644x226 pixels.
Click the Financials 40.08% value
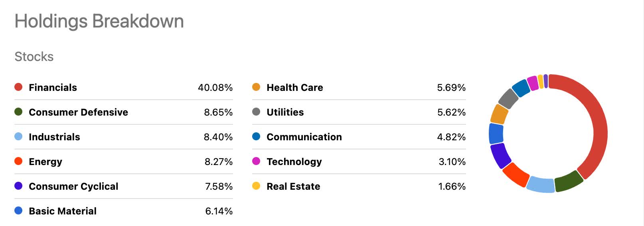coord(215,88)
